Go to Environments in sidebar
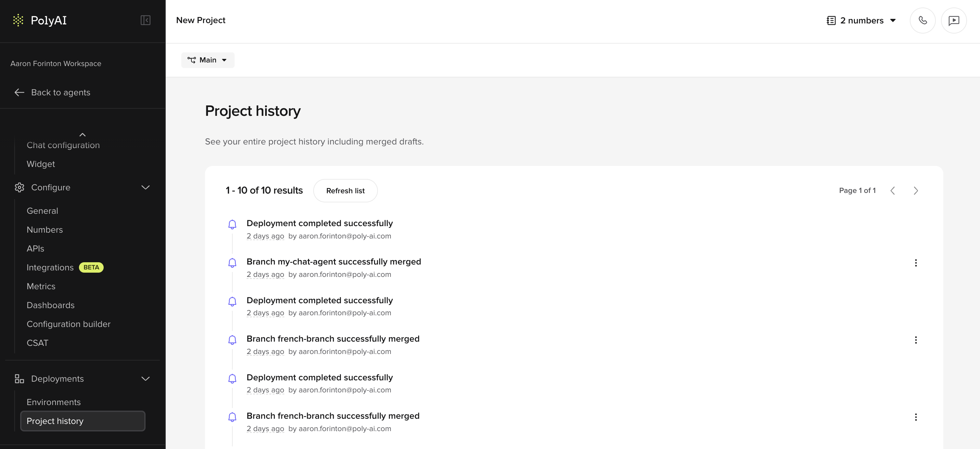The height and width of the screenshot is (449, 980). tap(54, 402)
